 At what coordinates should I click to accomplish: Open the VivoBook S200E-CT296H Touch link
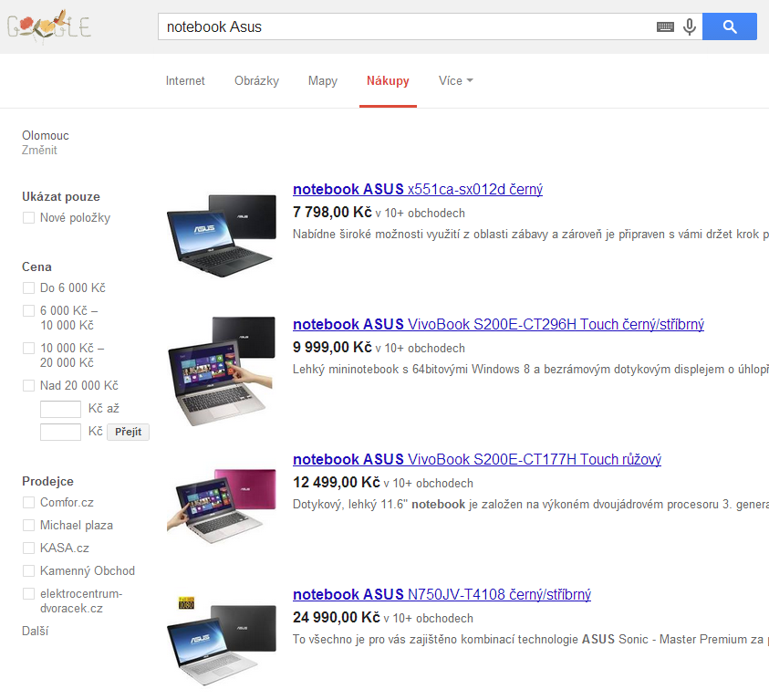(498, 324)
